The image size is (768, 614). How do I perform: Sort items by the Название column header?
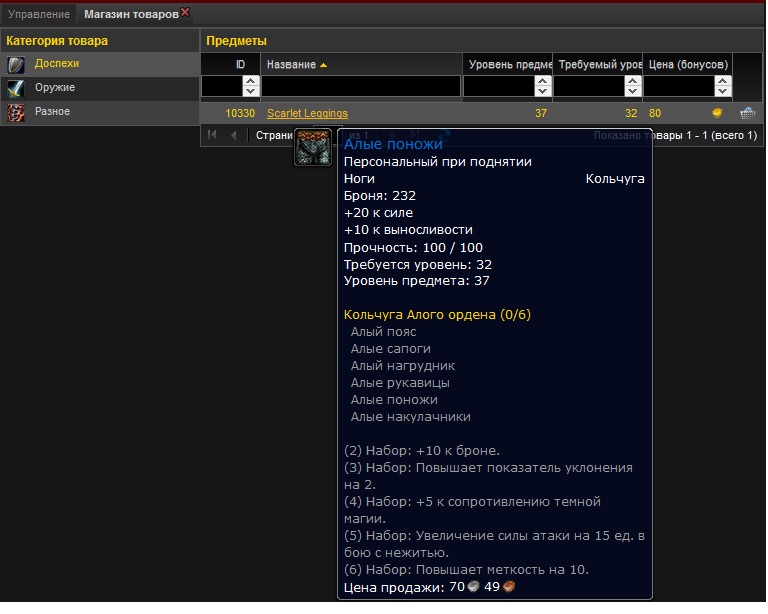(291, 64)
